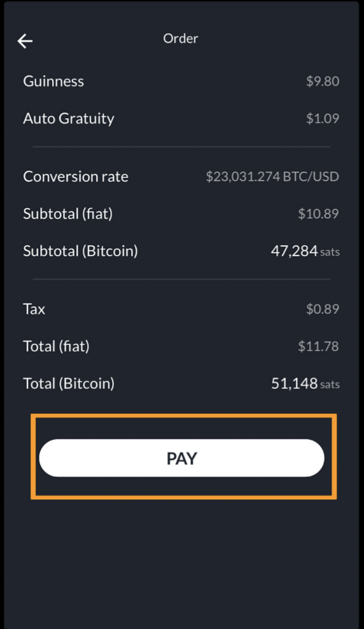Viewport: 364px width, 629px height.
Task: Select the Subtotal (fiat) label
Action: point(67,214)
